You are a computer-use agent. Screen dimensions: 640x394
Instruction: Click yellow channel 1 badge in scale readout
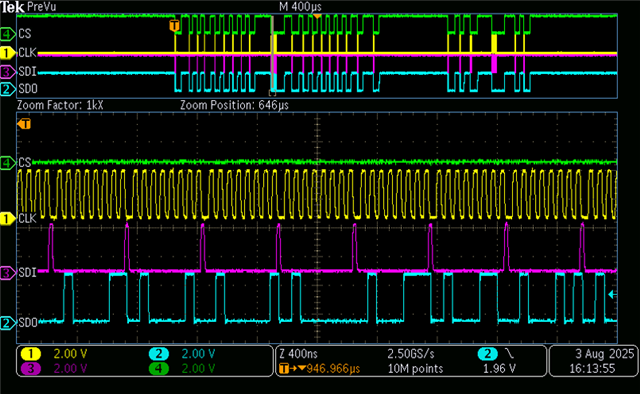[x=31, y=354]
